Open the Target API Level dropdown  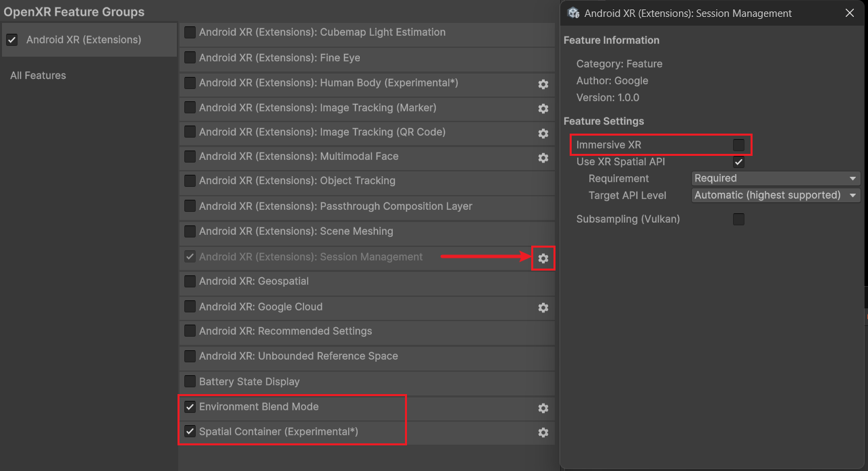coord(776,195)
